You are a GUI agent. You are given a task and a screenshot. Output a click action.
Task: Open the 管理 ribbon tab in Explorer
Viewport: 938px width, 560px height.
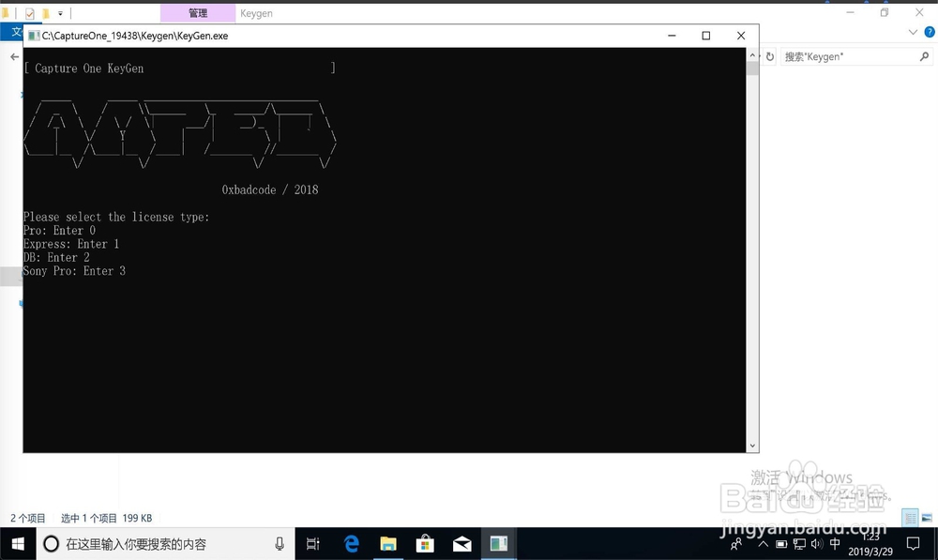pyautogui.click(x=198, y=13)
